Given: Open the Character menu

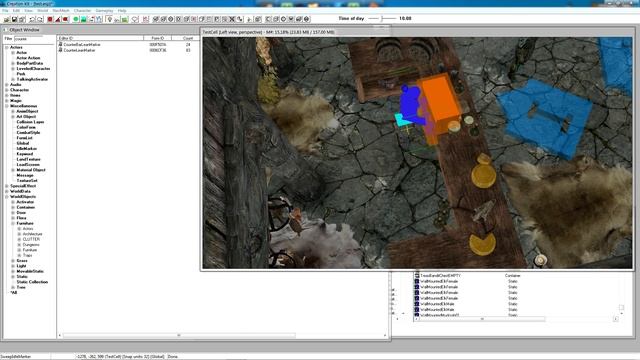Looking at the screenshot, I should (82, 11).
